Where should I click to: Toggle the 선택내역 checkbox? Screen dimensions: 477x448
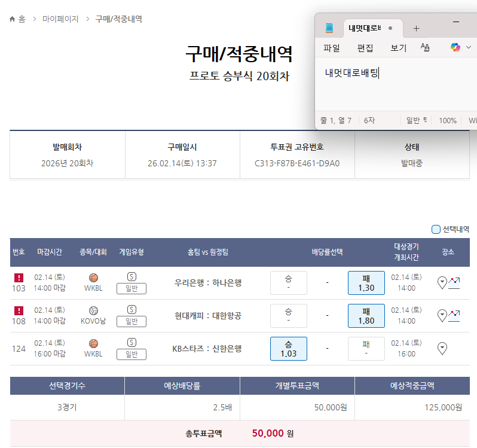pos(436,229)
